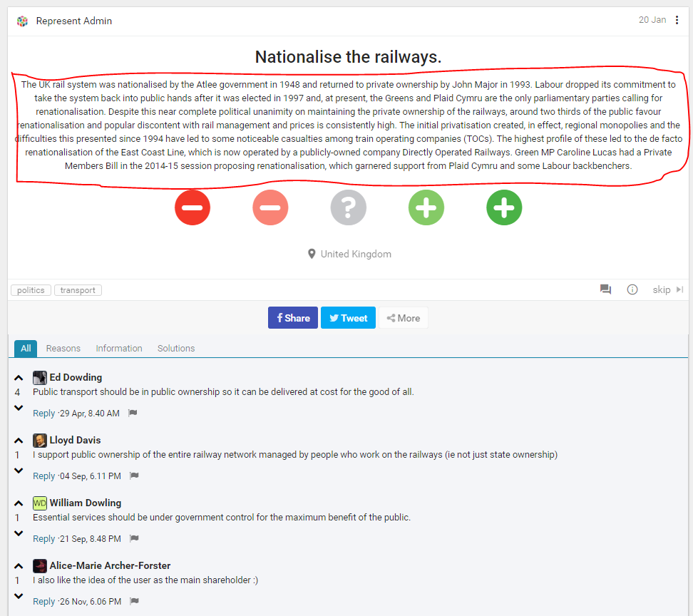
Task: Choose the grey question mark neutral vote
Action: point(348,207)
